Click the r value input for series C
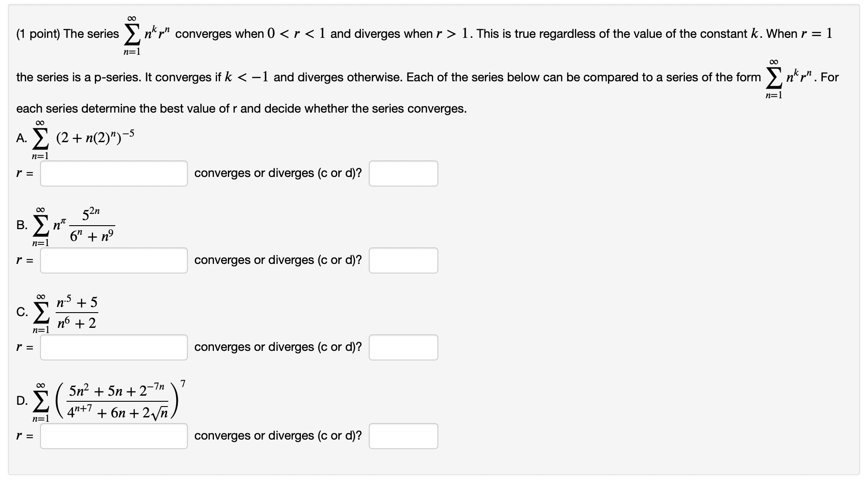The height and width of the screenshot is (480, 868). (x=113, y=347)
